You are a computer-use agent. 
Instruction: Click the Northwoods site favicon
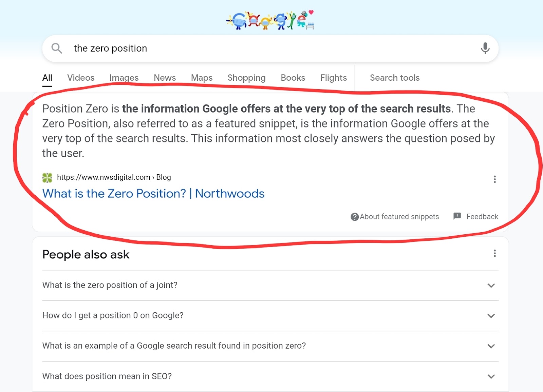pos(47,177)
